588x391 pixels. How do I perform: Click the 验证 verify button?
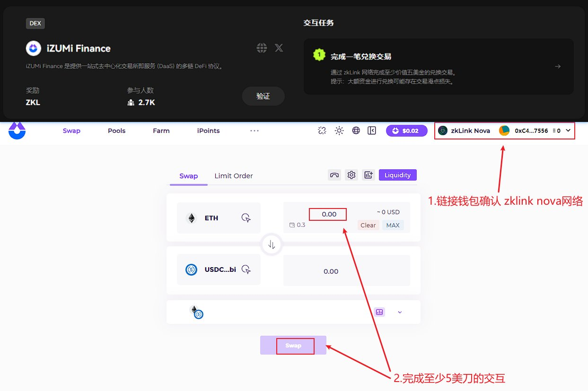point(263,96)
